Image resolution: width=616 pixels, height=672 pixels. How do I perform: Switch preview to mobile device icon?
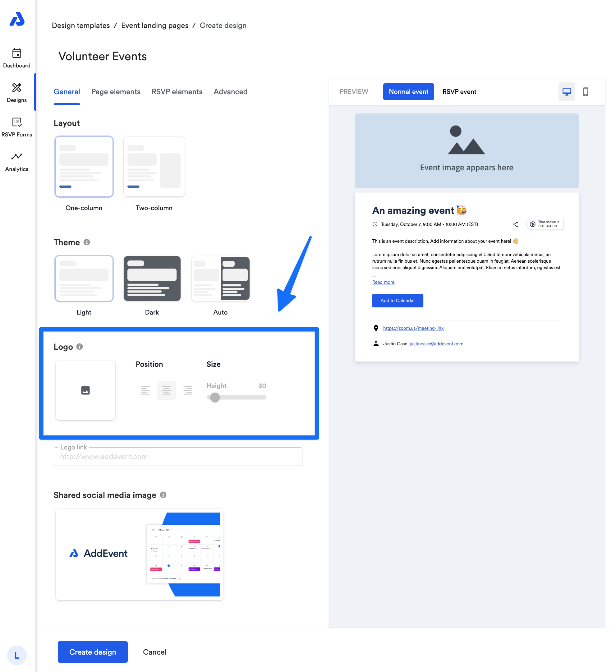pyautogui.click(x=585, y=92)
